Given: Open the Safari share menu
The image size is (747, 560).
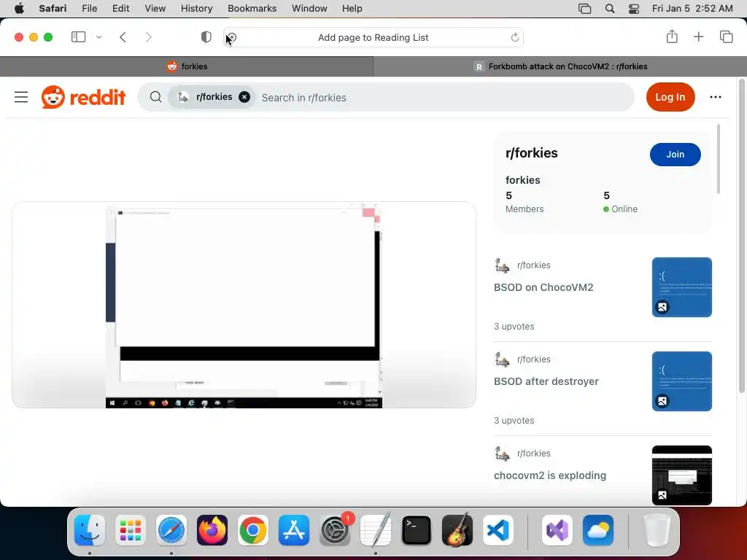Looking at the screenshot, I should [672, 36].
